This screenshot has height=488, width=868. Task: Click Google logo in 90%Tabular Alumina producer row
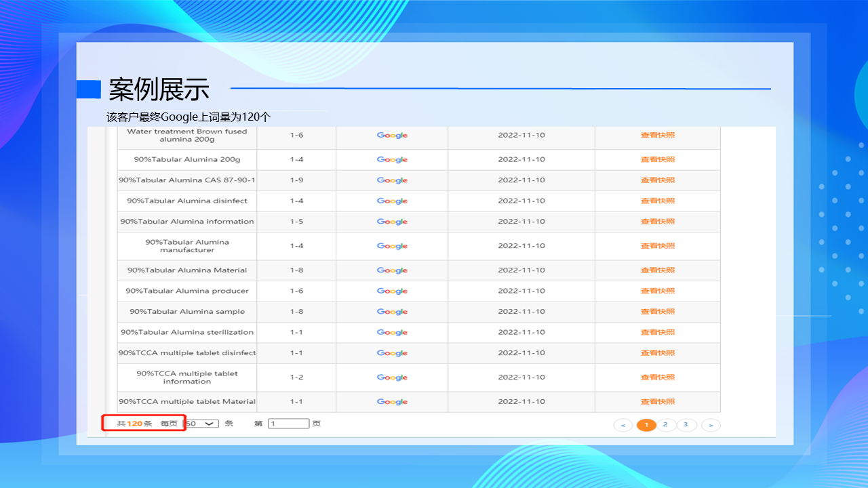[392, 291]
